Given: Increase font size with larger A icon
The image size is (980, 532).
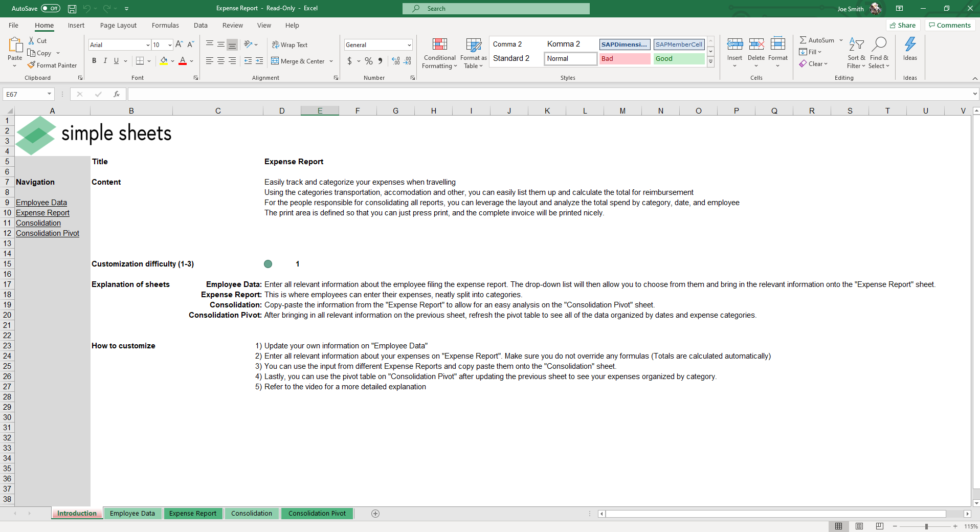Looking at the screenshot, I should pos(179,45).
